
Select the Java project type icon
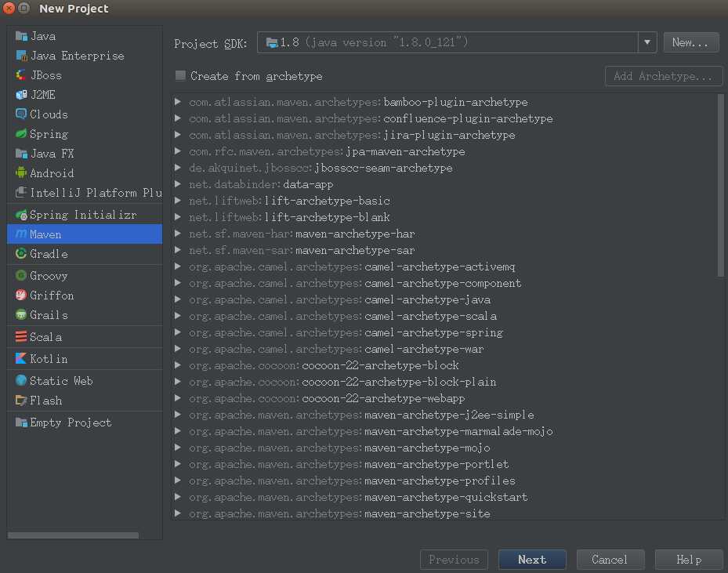(x=21, y=36)
